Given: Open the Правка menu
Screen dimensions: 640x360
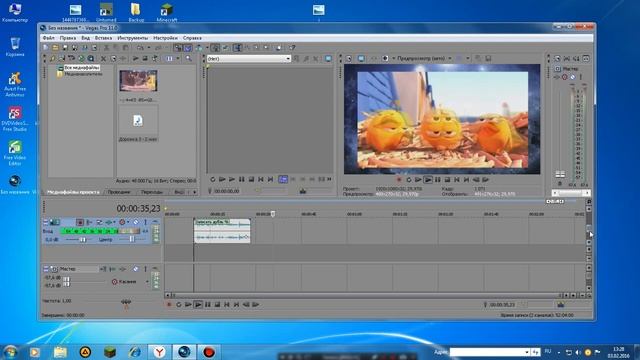Looking at the screenshot, I should tap(68, 38).
